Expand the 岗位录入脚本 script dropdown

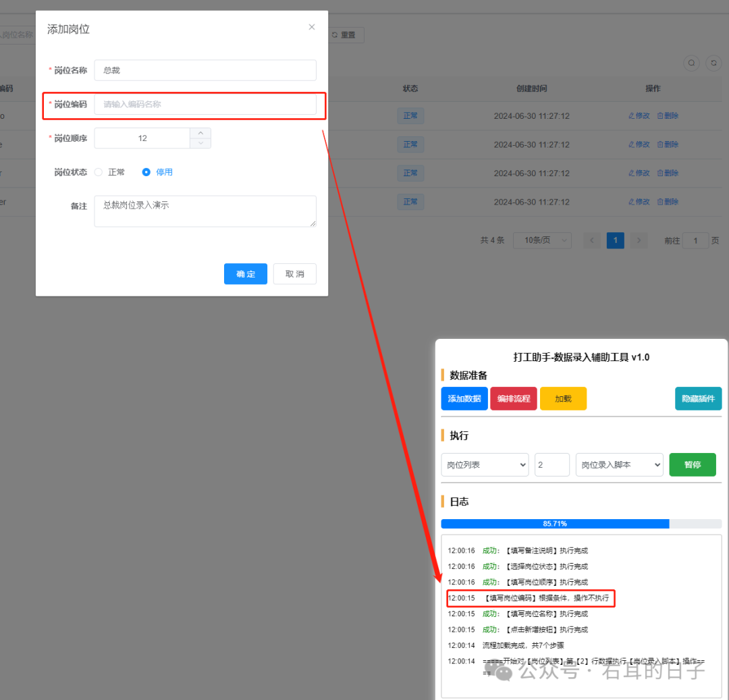coord(619,465)
